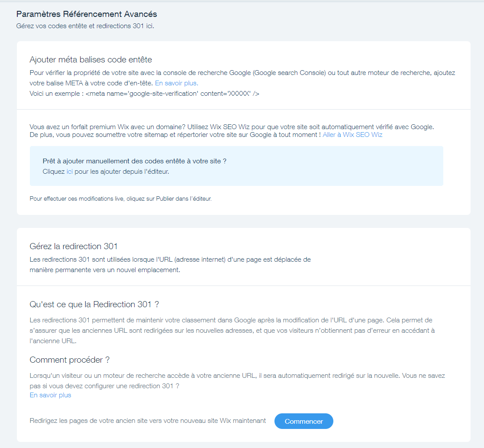Click 'Redirigez les pages de votre ancien site' text
This screenshot has width=484, height=448.
148,421
